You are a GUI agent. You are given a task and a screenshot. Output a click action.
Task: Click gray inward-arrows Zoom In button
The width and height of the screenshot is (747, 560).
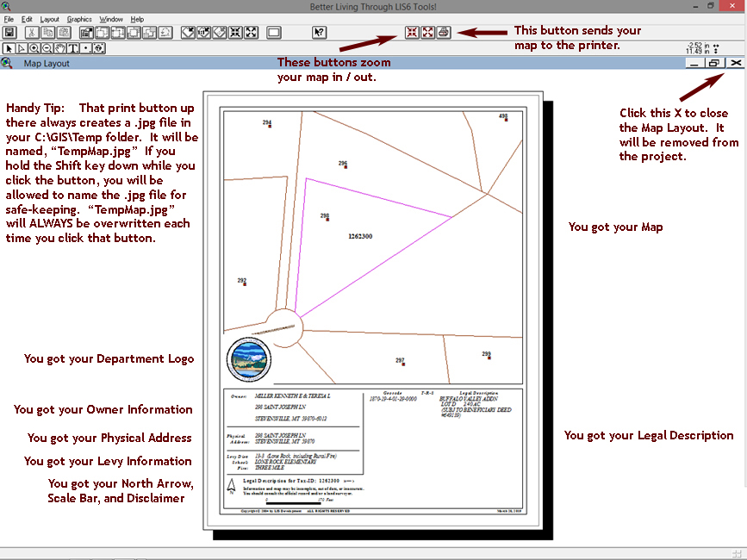point(235,33)
